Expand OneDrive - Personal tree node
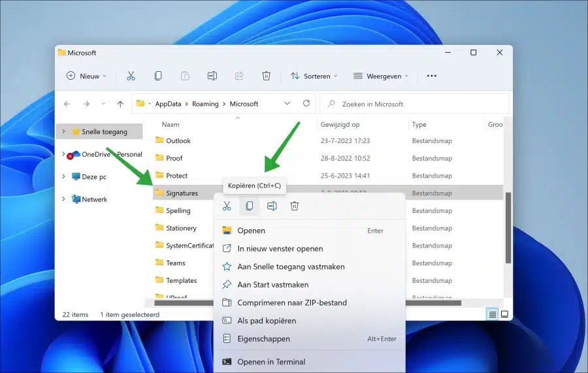 point(64,154)
